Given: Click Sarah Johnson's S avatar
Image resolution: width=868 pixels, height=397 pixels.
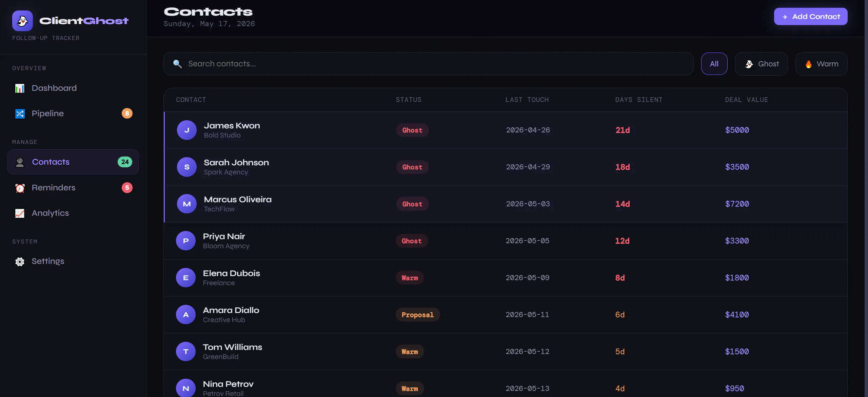Looking at the screenshot, I should click(x=186, y=167).
